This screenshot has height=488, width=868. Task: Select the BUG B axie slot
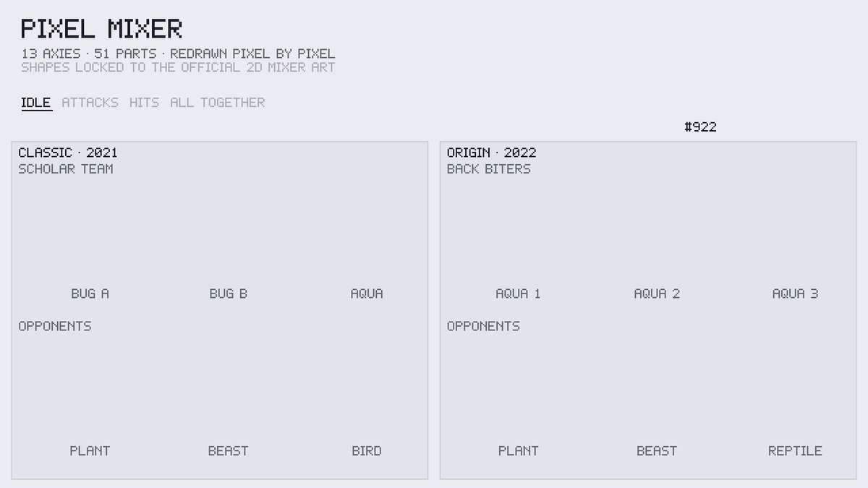point(228,294)
